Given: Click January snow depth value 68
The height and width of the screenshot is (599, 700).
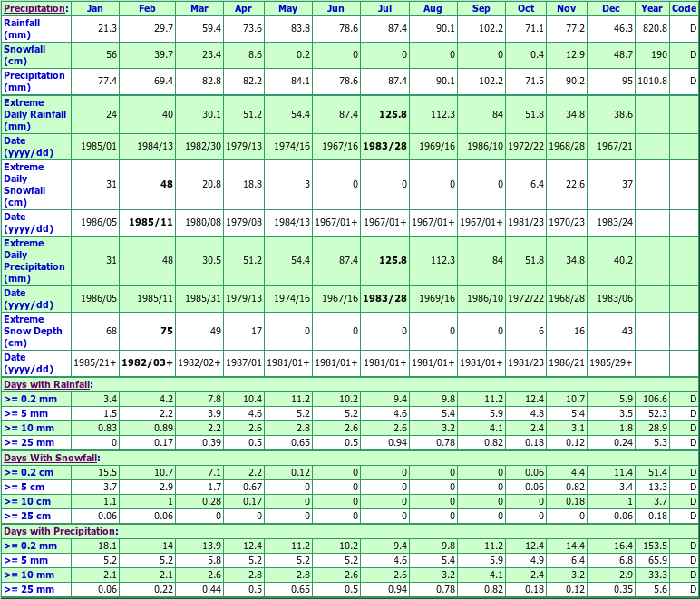Looking at the screenshot, I should [112, 331].
